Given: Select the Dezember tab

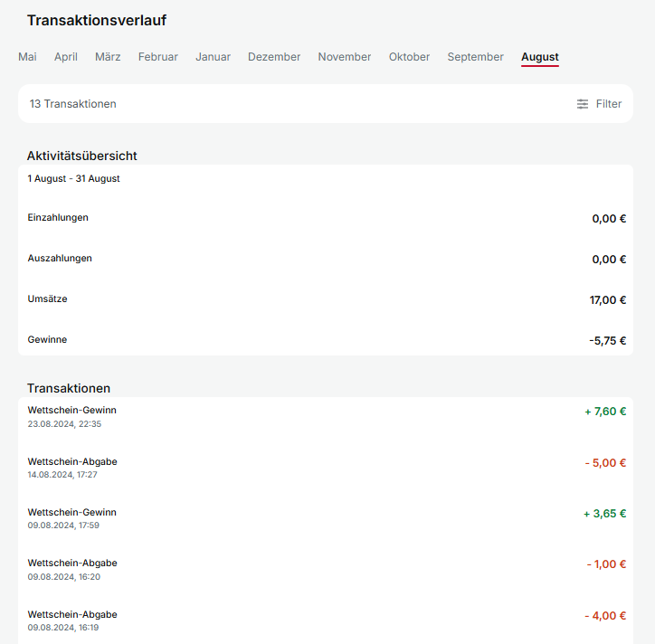Looking at the screenshot, I should click(x=274, y=57).
